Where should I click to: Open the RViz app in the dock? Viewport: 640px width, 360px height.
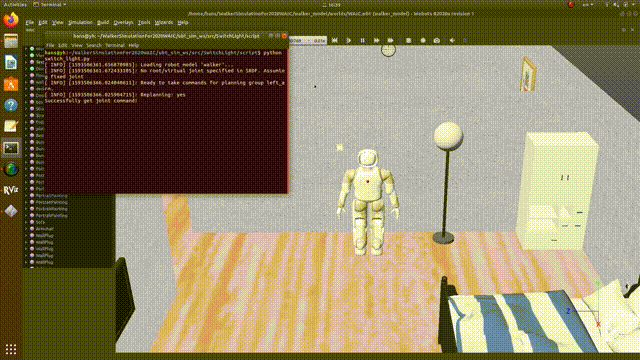point(11,190)
